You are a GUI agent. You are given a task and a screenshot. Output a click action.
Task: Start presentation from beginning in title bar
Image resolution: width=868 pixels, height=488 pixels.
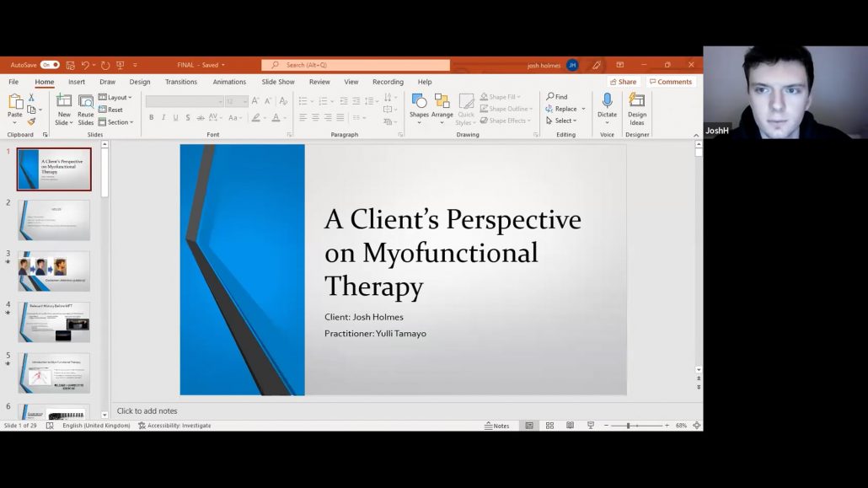pyautogui.click(x=120, y=65)
